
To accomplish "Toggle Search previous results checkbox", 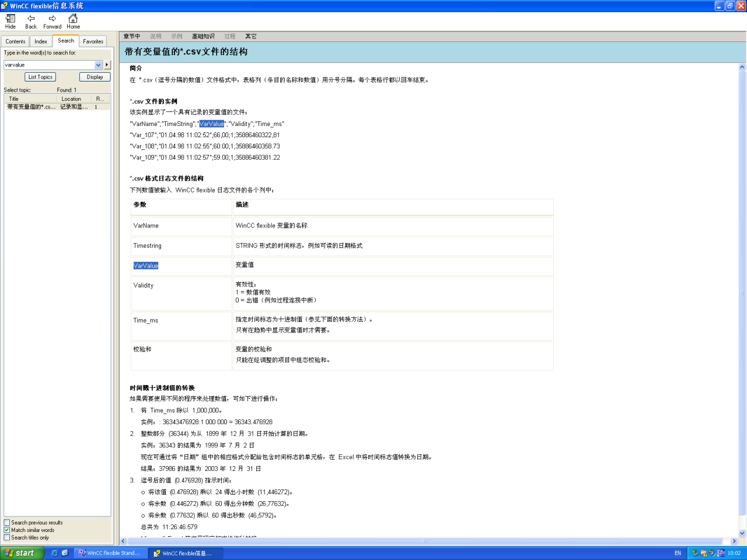I will 7,523.
